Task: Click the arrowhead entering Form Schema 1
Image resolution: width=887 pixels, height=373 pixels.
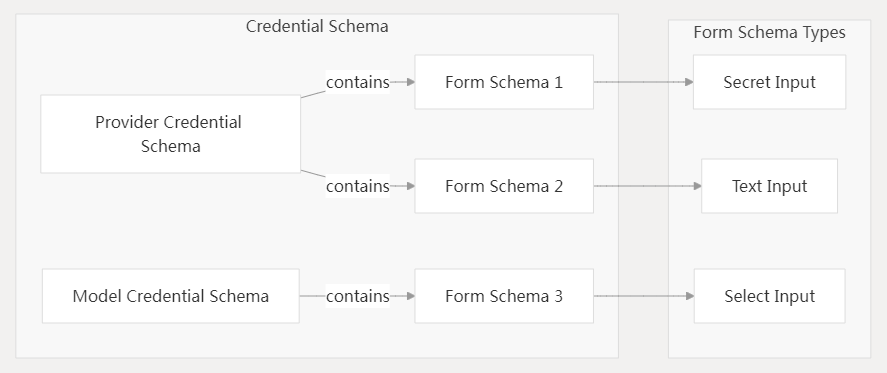Action: pyautogui.click(x=410, y=82)
